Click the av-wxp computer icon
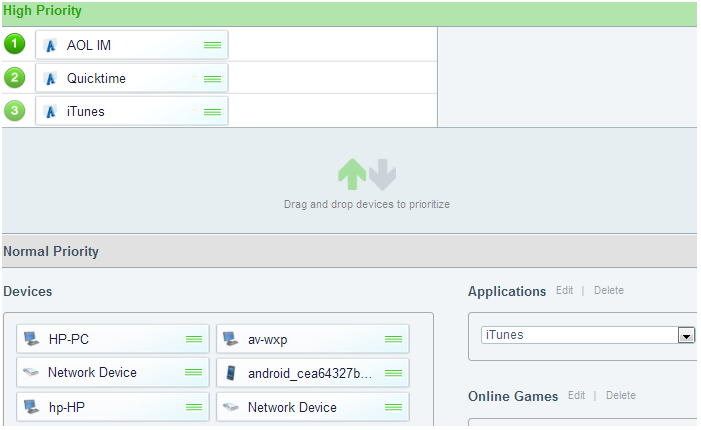 (x=231, y=339)
